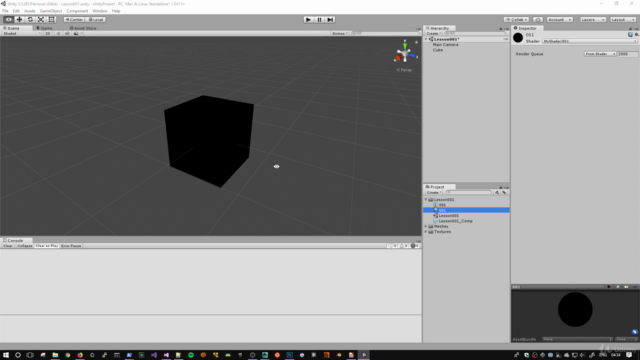Open the Layout dropdown
This screenshot has height=360, width=640.
click(x=623, y=20)
